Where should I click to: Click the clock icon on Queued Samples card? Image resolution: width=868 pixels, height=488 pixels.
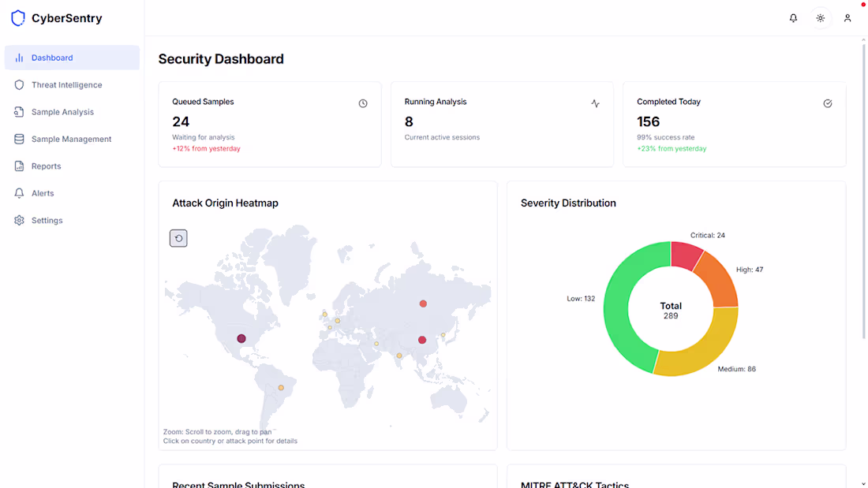tap(362, 102)
